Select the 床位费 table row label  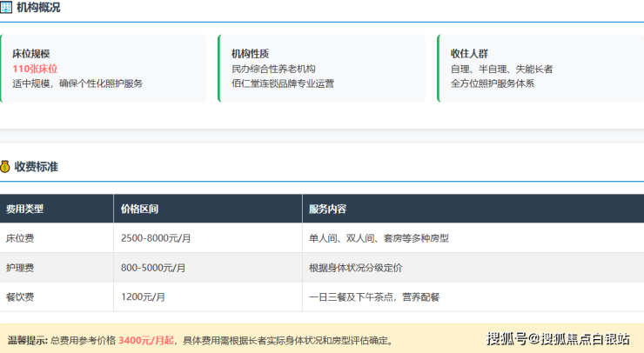(x=20, y=238)
